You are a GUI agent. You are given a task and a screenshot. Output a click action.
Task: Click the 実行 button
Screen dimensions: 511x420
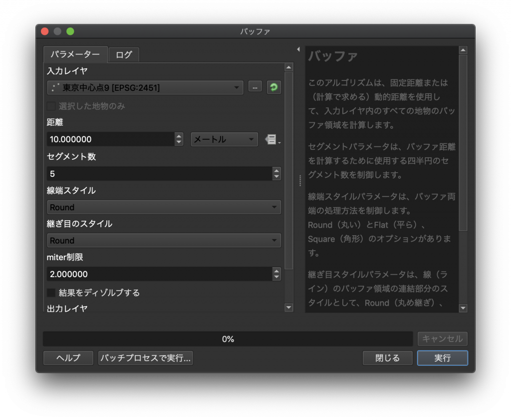[x=442, y=358]
